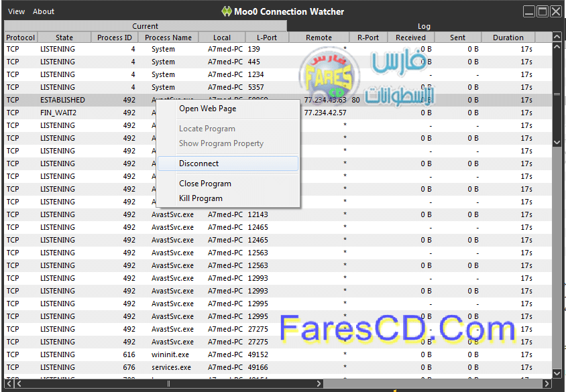Sort by the Process ID column header

point(115,38)
